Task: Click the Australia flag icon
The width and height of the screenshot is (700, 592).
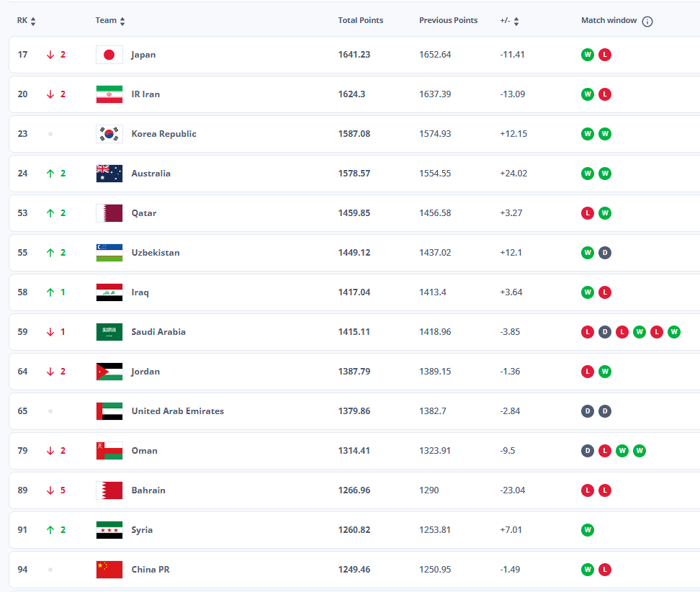Action: point(109,174)
